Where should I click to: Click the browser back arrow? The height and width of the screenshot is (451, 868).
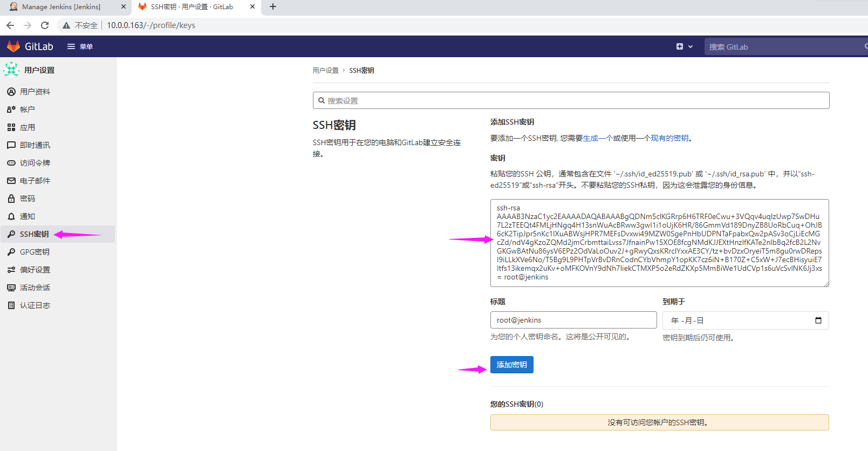10,25
